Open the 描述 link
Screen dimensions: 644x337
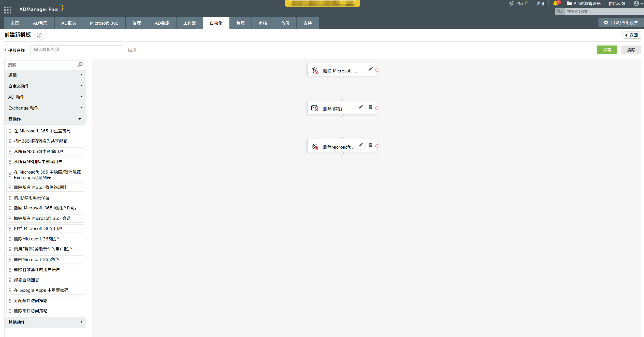point(132,50)
